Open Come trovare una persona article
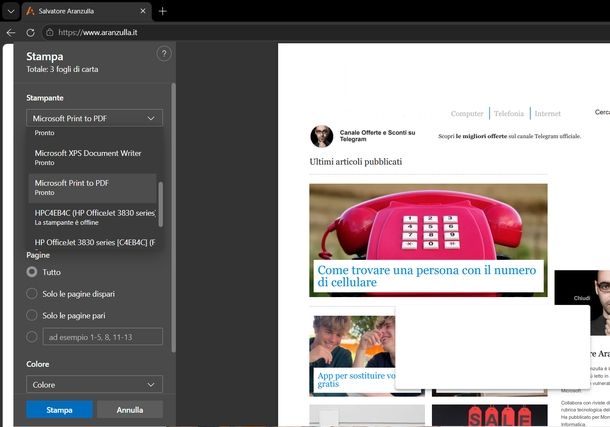610x427 pixels. 427,276
